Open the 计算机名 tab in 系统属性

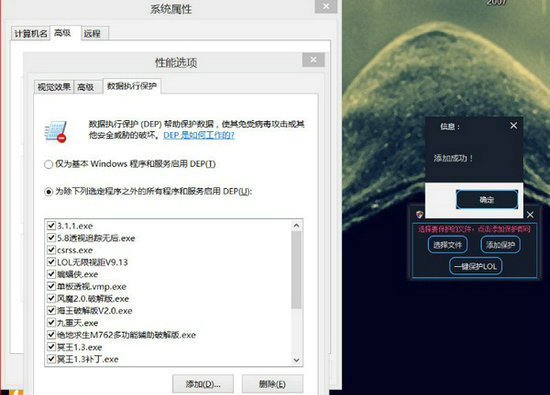30,34
